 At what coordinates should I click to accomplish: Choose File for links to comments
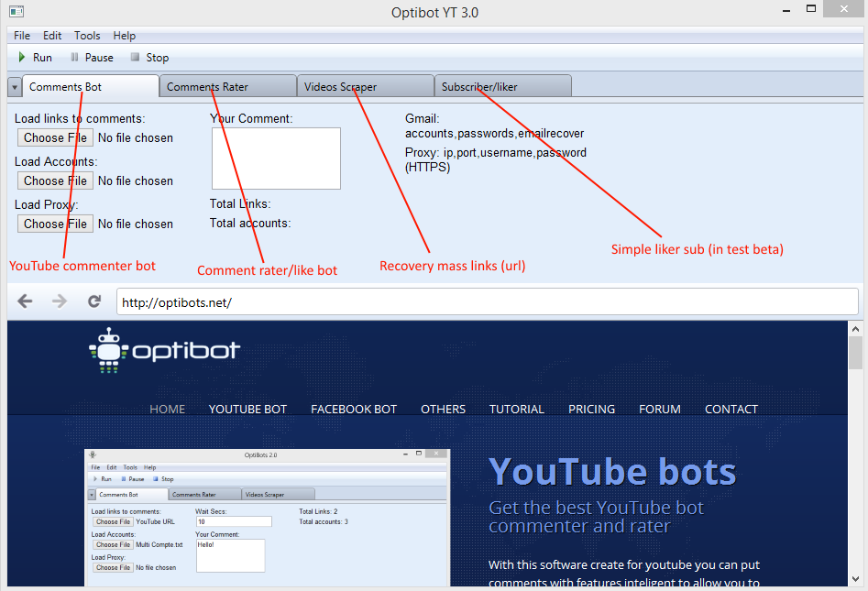55,137
